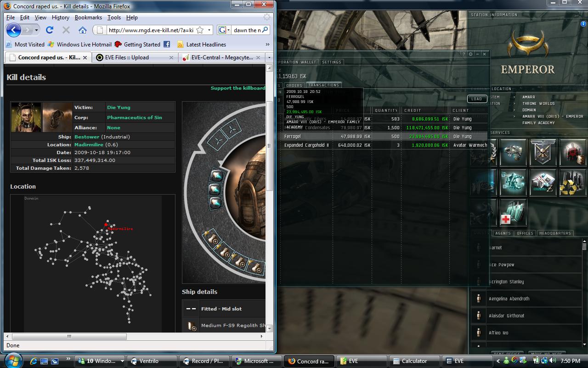Open the red-figure bounty station service
588x368 pixels.
[x=573, y=153]
